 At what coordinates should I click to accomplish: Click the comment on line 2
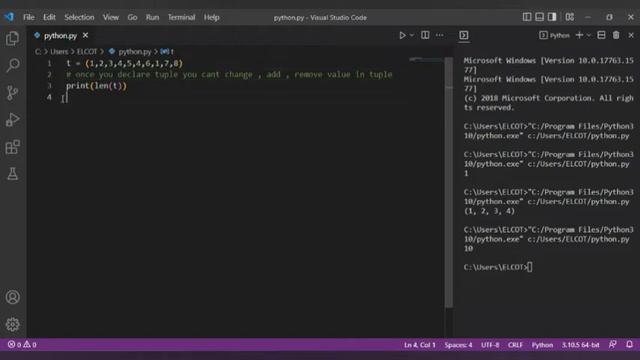point(229,75)
